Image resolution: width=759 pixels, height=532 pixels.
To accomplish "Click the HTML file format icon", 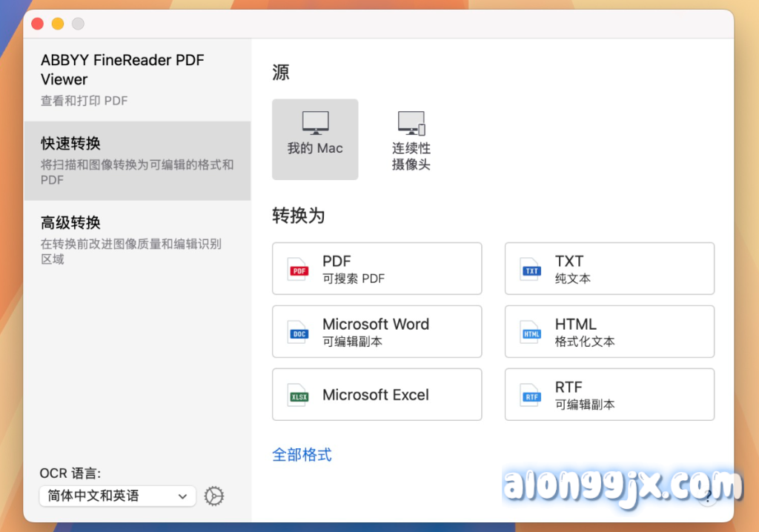I will 531,333.
